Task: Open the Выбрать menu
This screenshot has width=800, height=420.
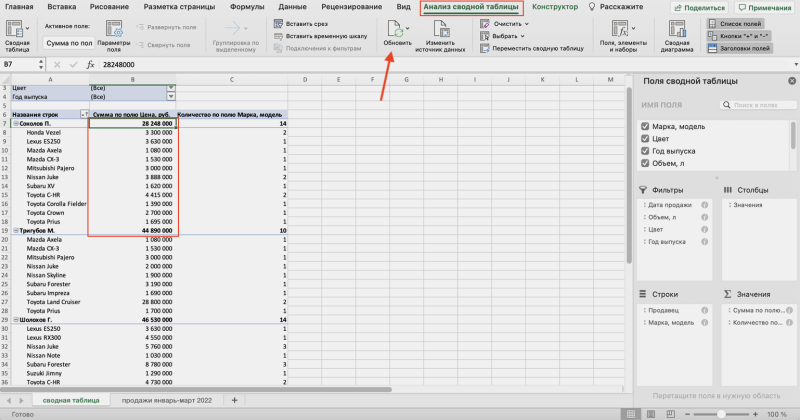Action: [503, 36]
